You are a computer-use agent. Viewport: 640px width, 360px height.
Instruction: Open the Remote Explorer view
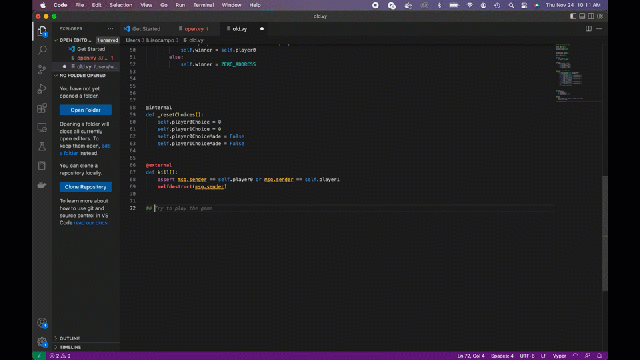pos(42,127)
